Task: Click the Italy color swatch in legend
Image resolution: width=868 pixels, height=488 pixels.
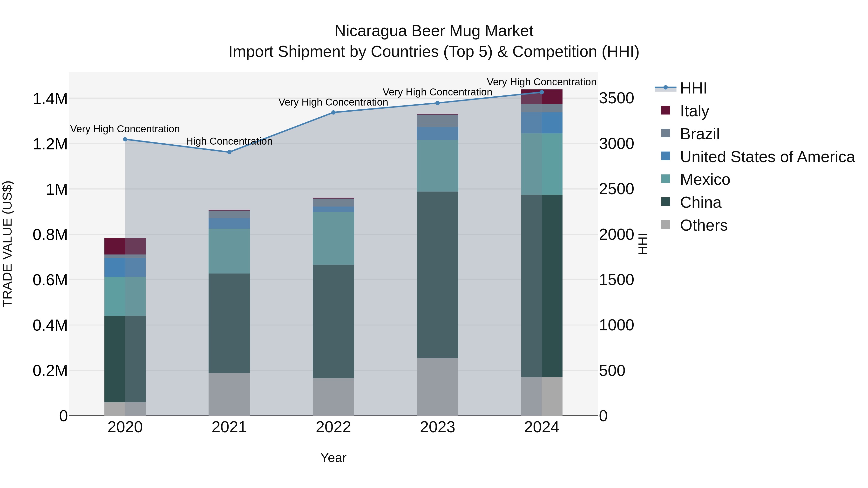Action: click(x=665, y=110)
